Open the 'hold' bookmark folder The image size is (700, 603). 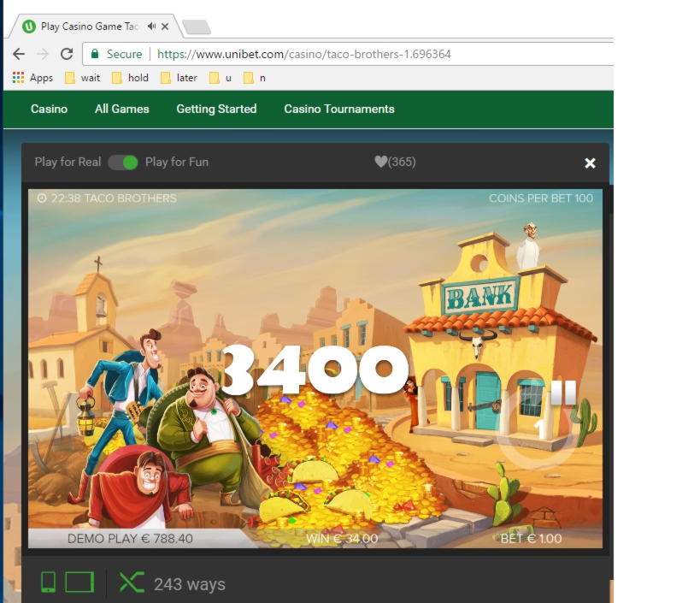pyautogui.click(x=130, y=78)
